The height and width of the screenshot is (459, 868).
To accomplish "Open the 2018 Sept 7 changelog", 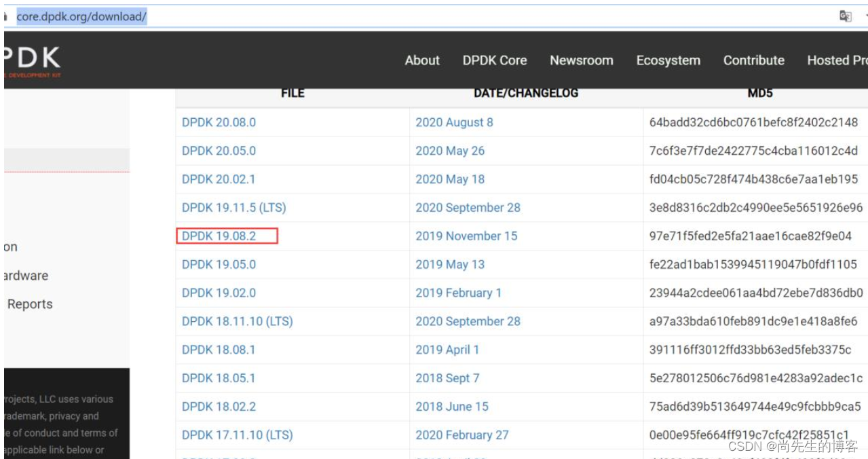I will 447,378.
